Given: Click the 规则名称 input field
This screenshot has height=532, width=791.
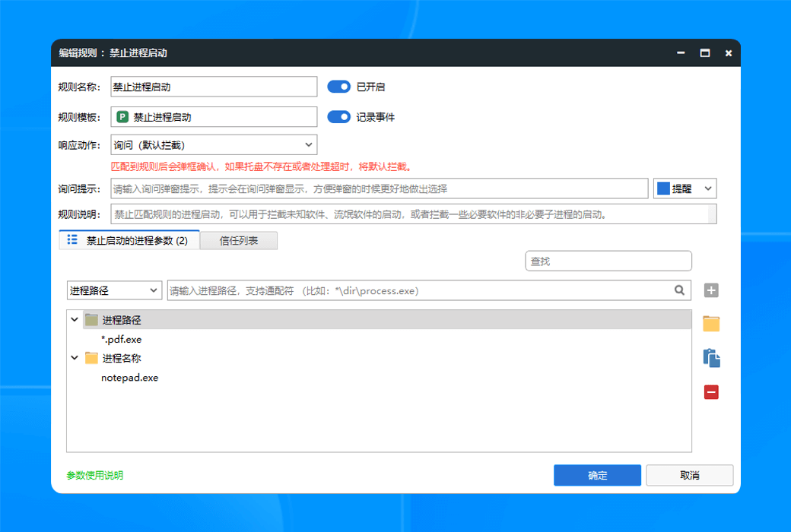Looking at the screenshot, I should coord(214,86).
